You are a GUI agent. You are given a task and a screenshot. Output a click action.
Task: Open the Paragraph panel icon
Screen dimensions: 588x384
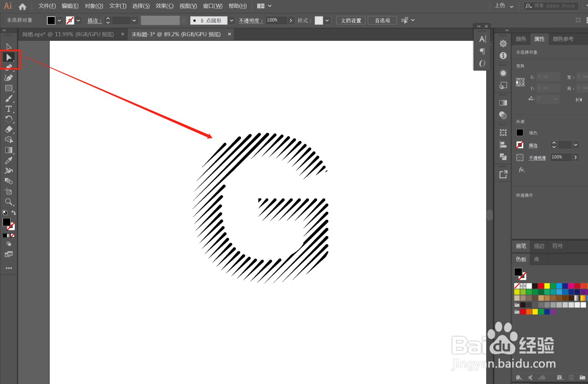(x=482, y=51)
